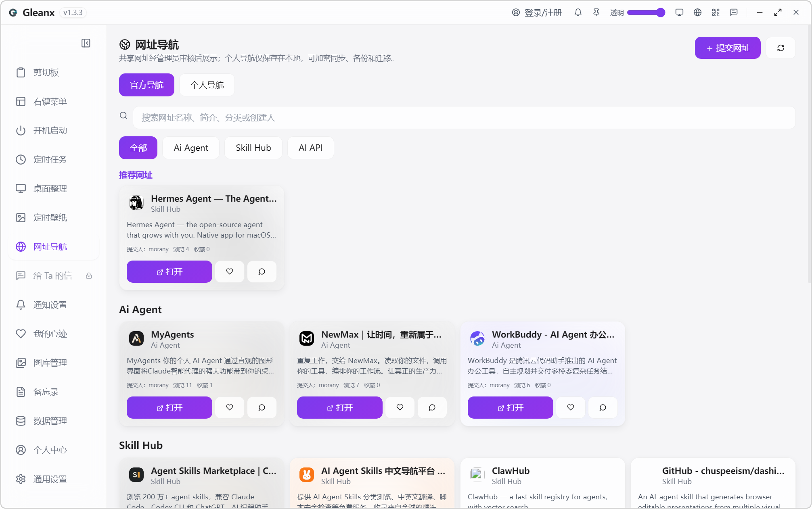Image resolution: width=812 pixels, height=509 pixels.
Task: Filter by Skill Hub category
Action: pos(253,148)
